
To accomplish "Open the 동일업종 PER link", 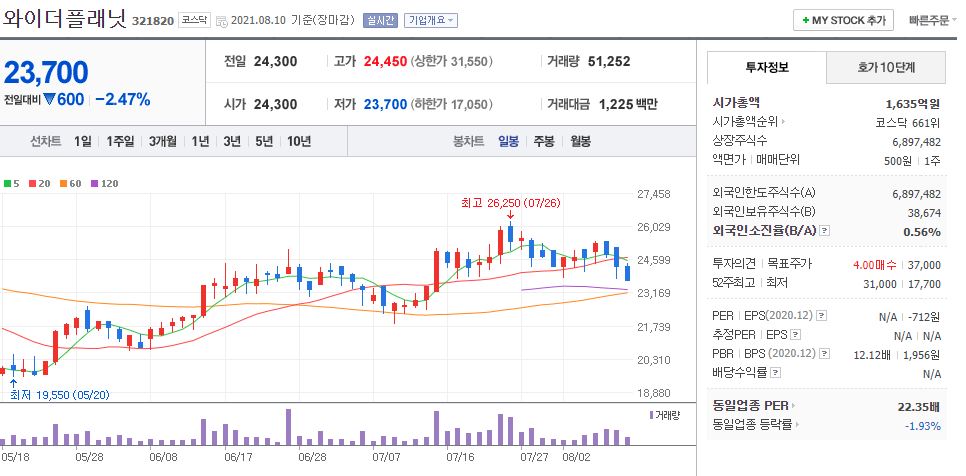I will [753, 406].
